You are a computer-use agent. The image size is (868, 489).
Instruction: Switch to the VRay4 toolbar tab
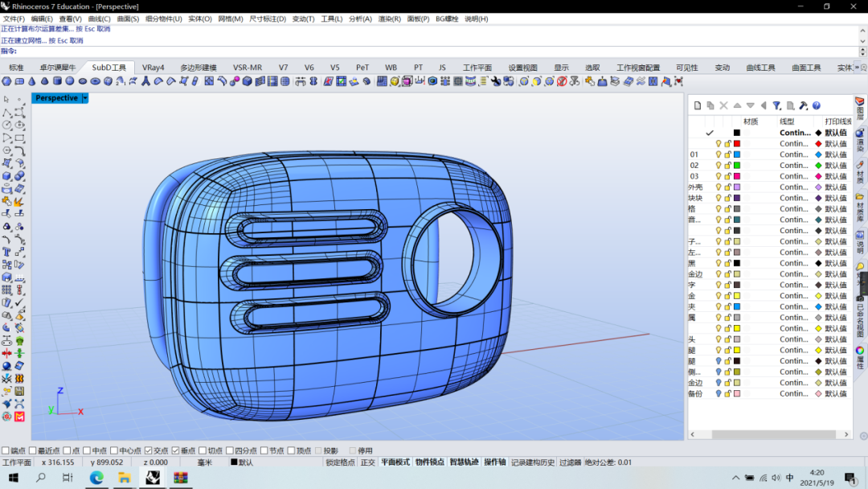[x=153, y=68]
